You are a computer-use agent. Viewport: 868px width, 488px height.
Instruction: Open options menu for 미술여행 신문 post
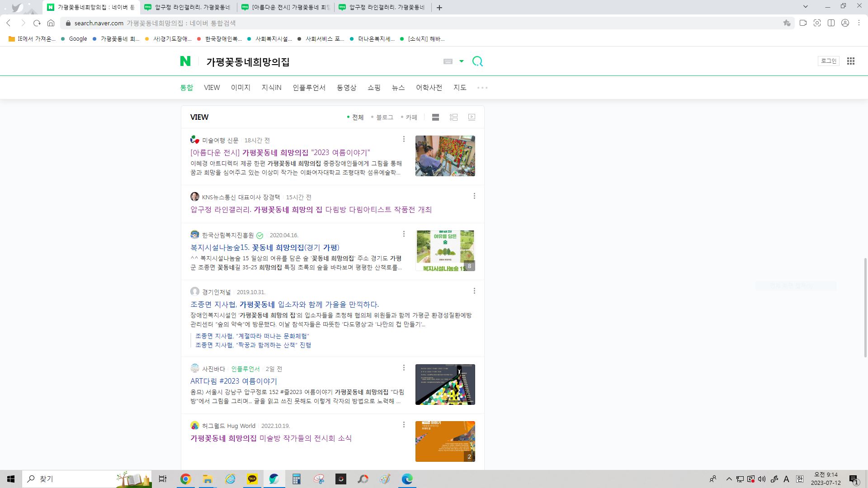[404, 139]
